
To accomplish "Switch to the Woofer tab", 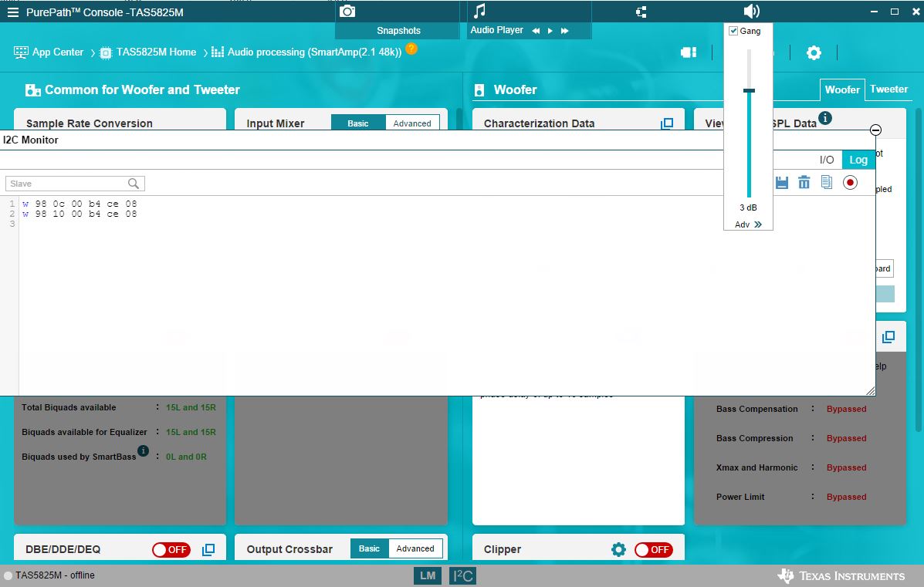I will 842,89.
